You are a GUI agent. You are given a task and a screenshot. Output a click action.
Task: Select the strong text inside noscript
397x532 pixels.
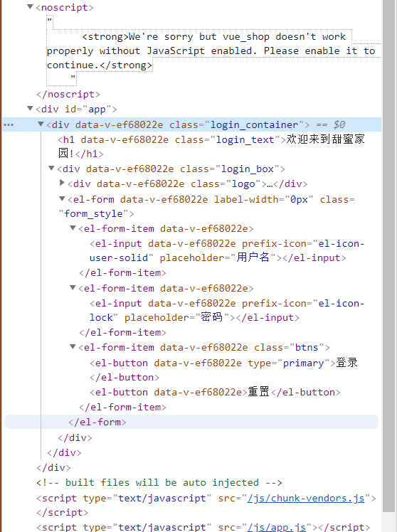click(213, 51)
